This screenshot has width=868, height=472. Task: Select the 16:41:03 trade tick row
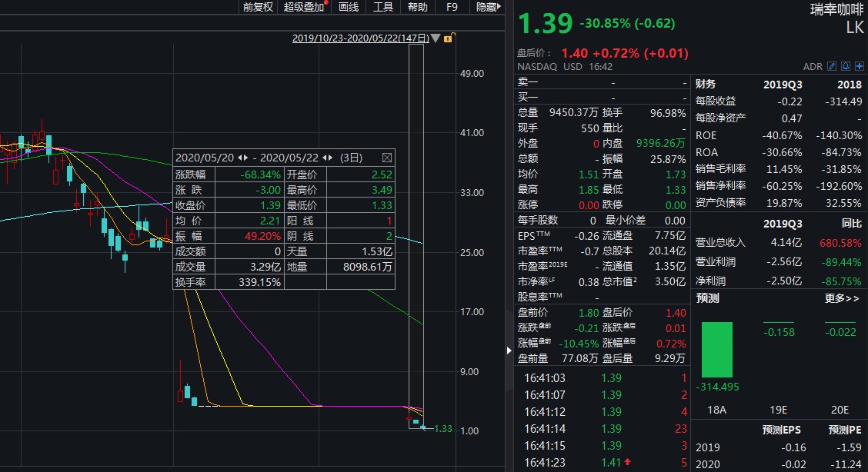(x=603, y=378)
